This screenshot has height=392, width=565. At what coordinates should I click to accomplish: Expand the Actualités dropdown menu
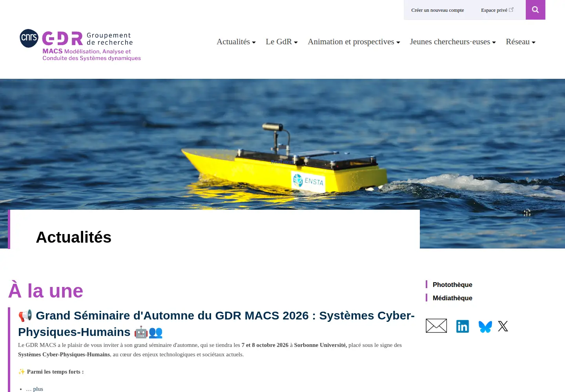coord(236,42)
